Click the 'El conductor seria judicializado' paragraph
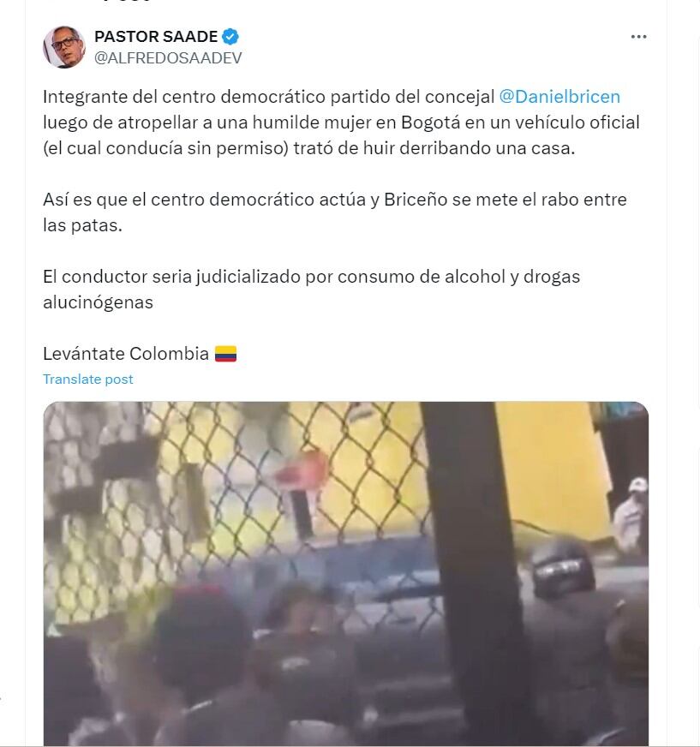 pyautogui.click(x=312, y=290)
